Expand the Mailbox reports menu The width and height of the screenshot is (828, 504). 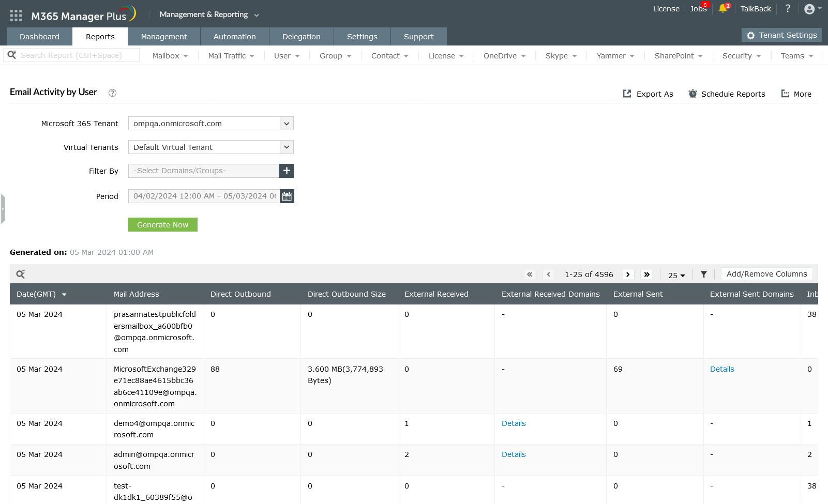point(170,56)
